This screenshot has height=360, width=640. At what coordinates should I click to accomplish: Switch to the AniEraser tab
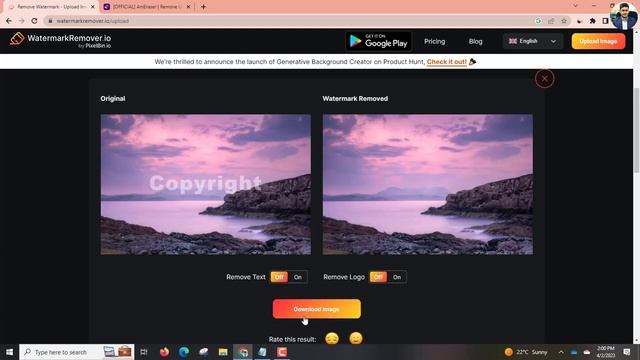click(x=148, y=7)
